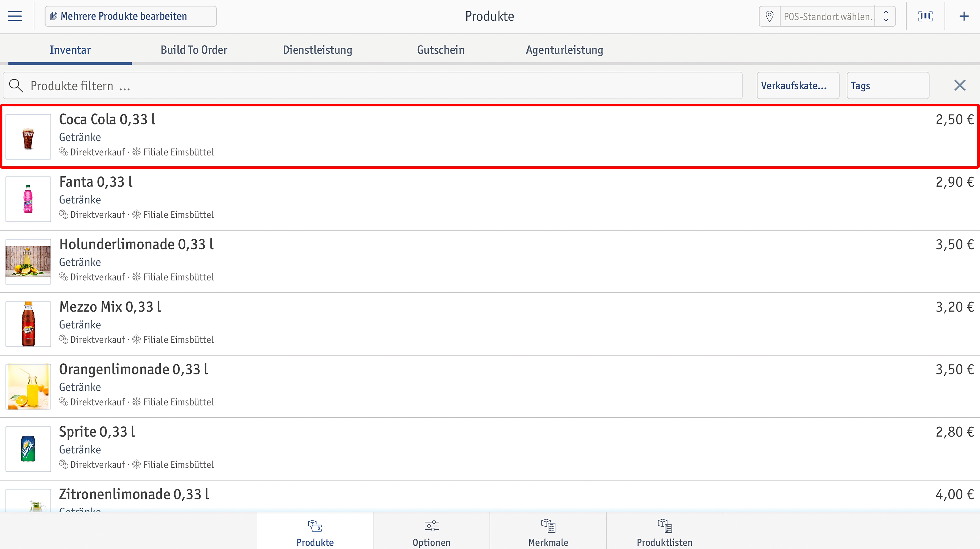
Task: Click Direktverkauf icon in Coca Cola row
Action: 64,152
